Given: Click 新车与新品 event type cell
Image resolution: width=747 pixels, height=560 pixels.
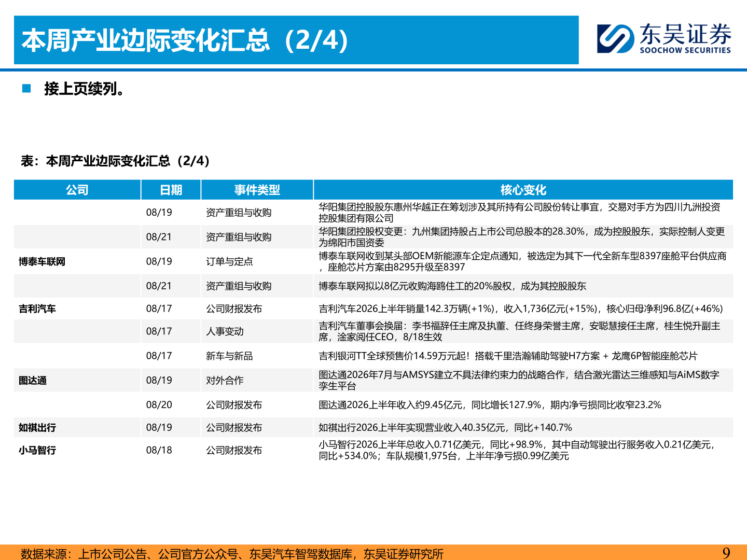Looking at the screenshot, I should pyautogui.click(x=229, y=356).
